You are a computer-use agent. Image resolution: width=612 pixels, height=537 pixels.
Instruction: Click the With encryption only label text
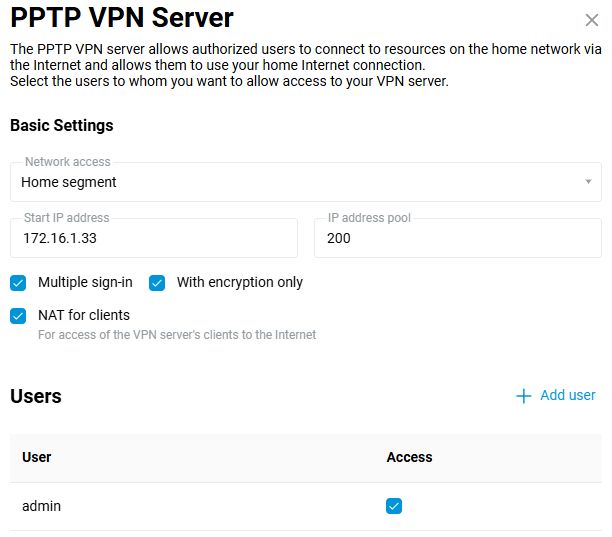coord(239,282)
